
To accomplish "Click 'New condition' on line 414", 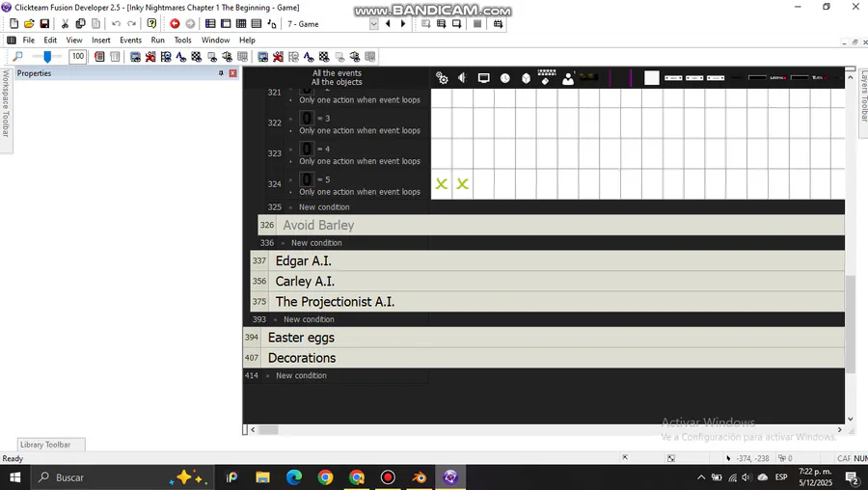I will (301, 375).
